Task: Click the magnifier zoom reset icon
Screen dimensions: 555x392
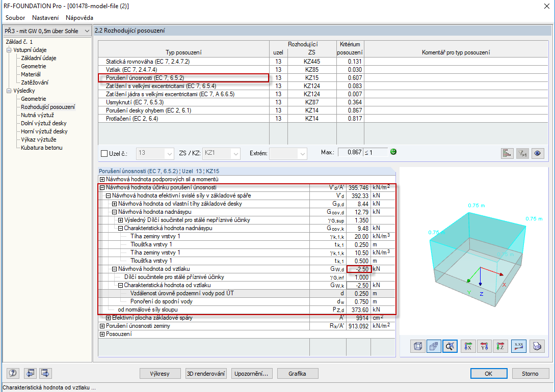Action: click(x=450, y=346)
